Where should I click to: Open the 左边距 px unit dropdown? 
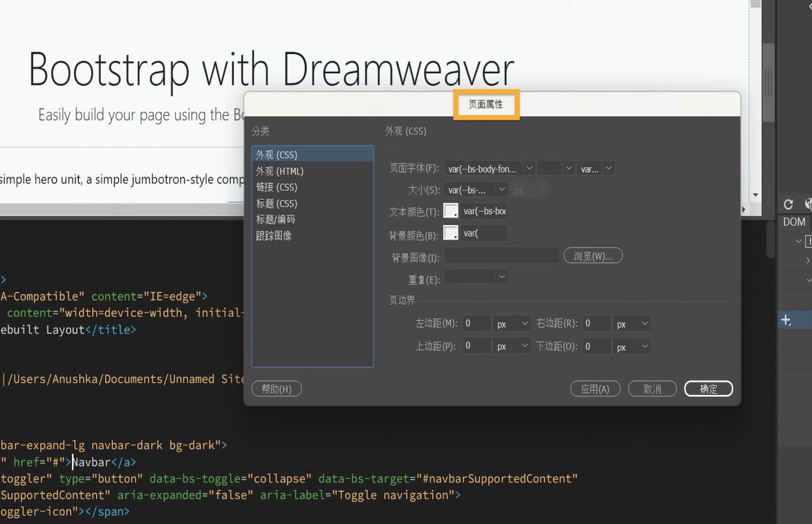[x=512, y=324]
